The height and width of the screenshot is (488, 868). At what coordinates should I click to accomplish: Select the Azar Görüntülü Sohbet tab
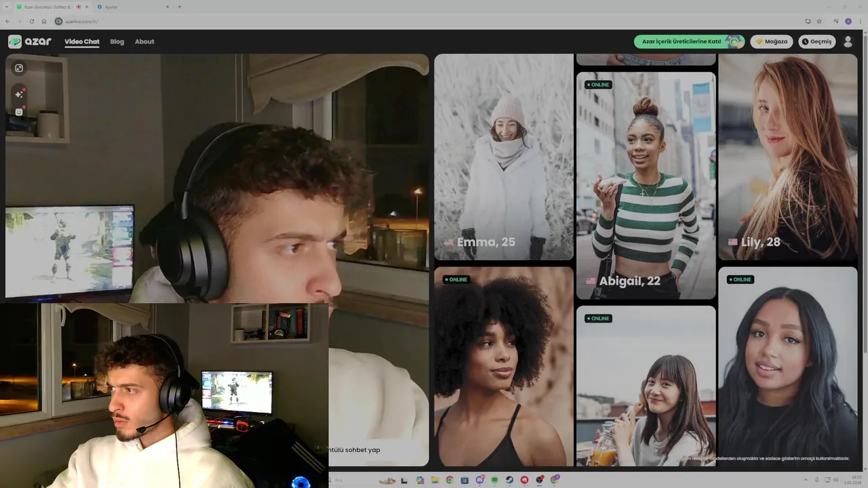(52, 7)
